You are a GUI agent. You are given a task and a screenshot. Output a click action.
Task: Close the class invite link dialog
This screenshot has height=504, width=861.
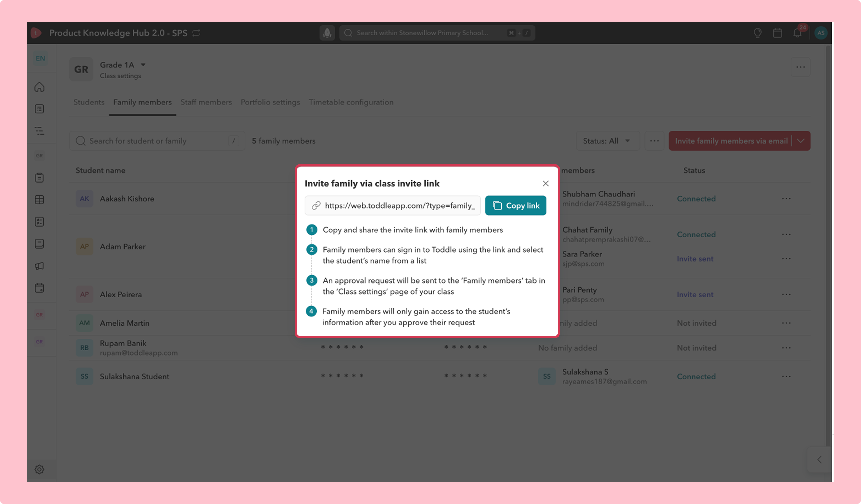coord(546,183)
